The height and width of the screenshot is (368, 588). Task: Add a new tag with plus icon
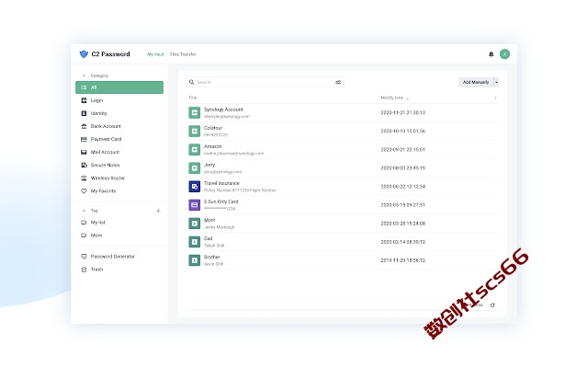(x=158, y=211)
